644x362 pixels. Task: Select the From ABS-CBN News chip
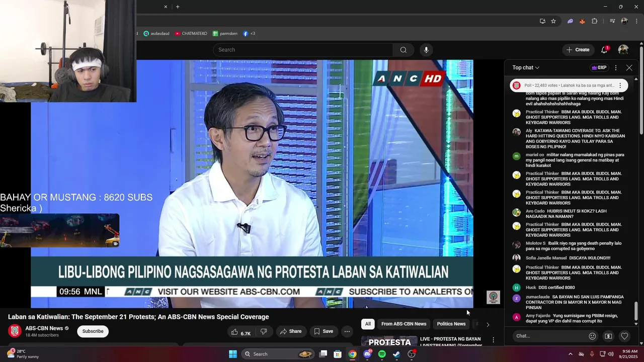[404, 324]
